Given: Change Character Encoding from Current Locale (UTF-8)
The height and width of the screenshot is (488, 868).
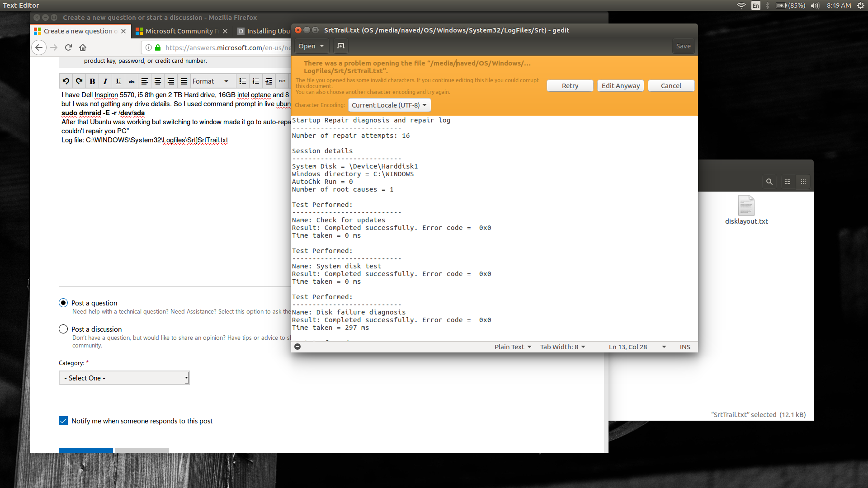Looking at the screenshot, I should (x=389, y=105).
